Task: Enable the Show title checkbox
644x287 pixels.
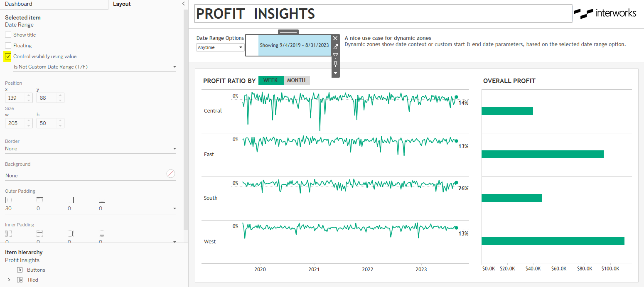Action: coord(8,35)
